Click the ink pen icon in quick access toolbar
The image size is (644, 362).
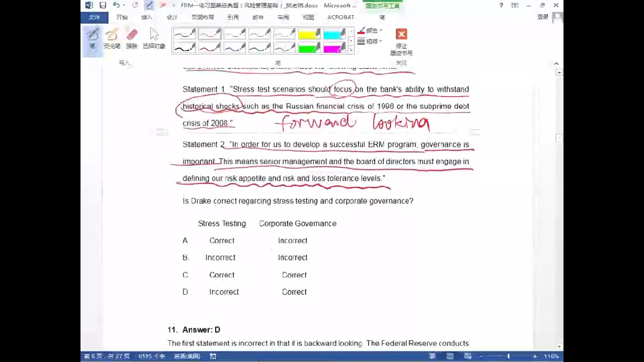point(149,5)
